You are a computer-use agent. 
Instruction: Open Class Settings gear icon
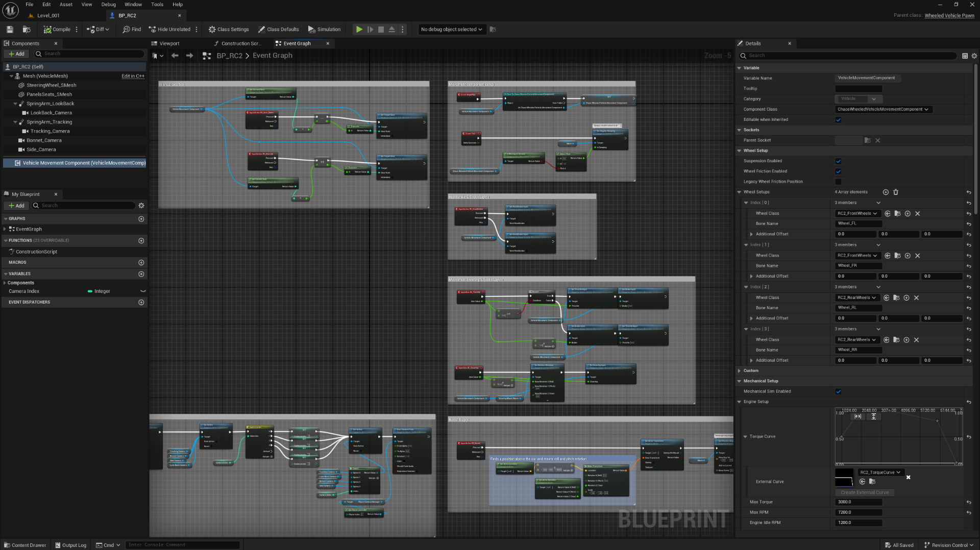[x=212, y=30]
